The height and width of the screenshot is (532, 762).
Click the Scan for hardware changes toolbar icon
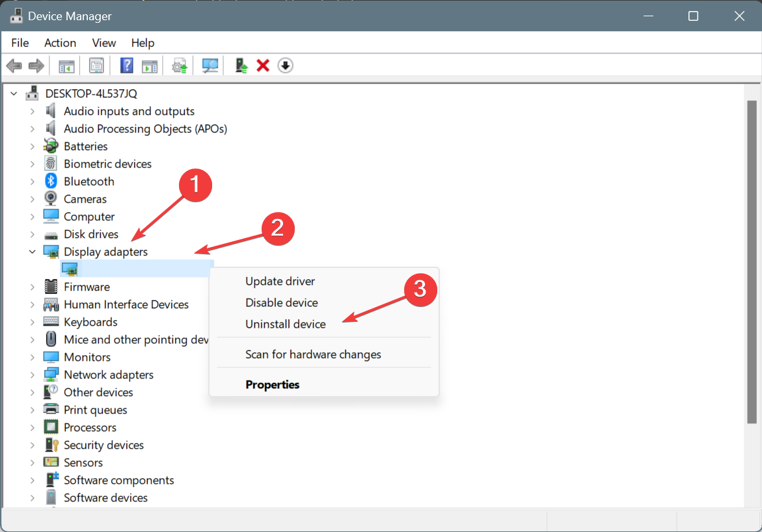(210, 66)
